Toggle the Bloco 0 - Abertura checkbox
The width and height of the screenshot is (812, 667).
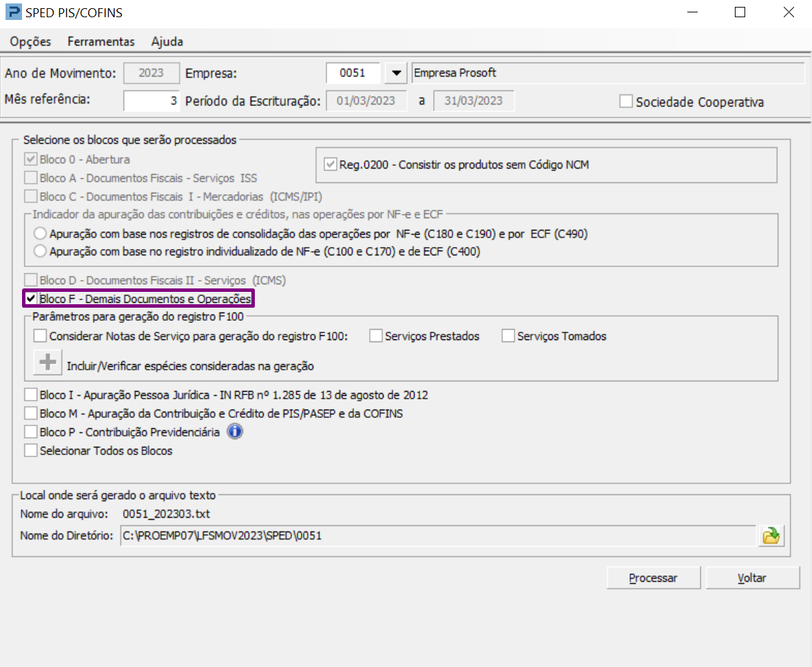(30, 159)
